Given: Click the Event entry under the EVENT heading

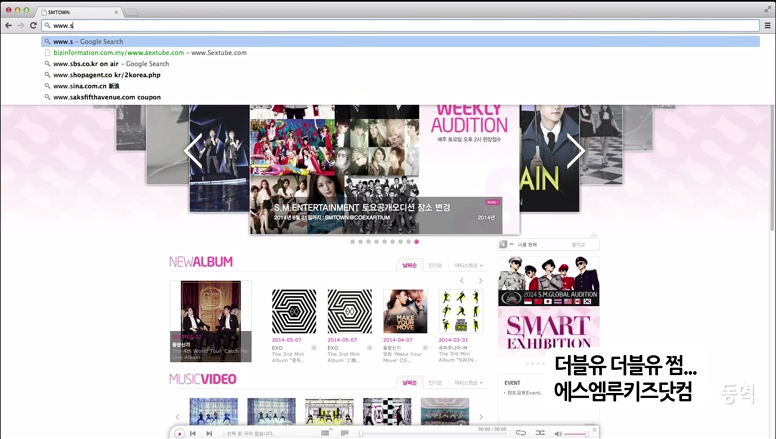Looking at the screenshot, I should [523, 393].
